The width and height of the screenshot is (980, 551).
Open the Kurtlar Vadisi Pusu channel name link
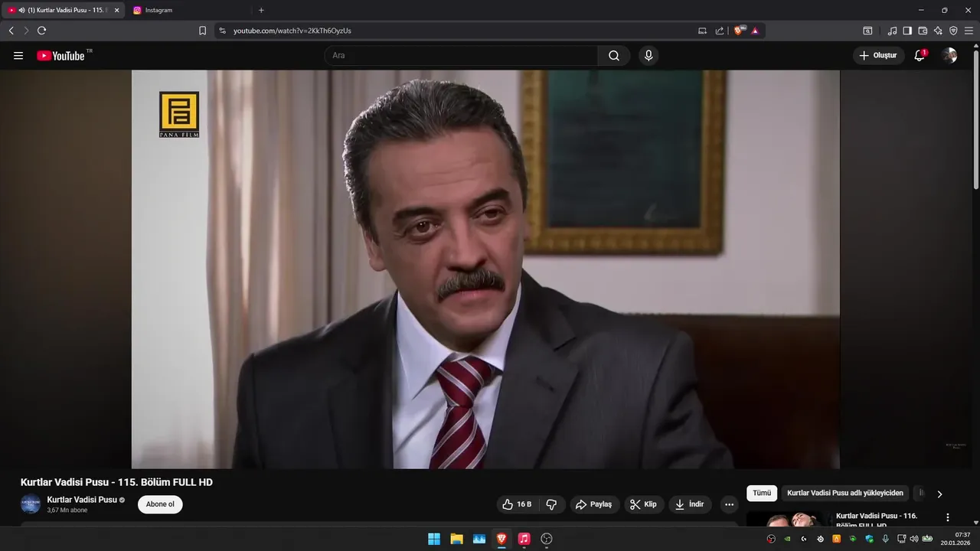pyautogui.click(x=82, y=500)
